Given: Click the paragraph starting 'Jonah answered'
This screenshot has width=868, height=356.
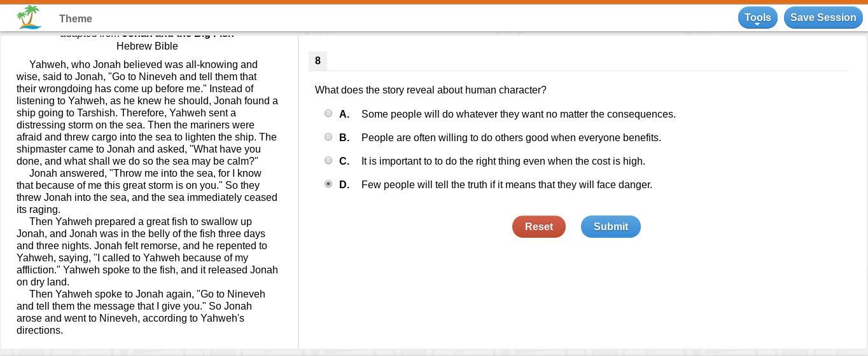Looking at the screenshot, I should pyautogui.click(x=147, y=191).
